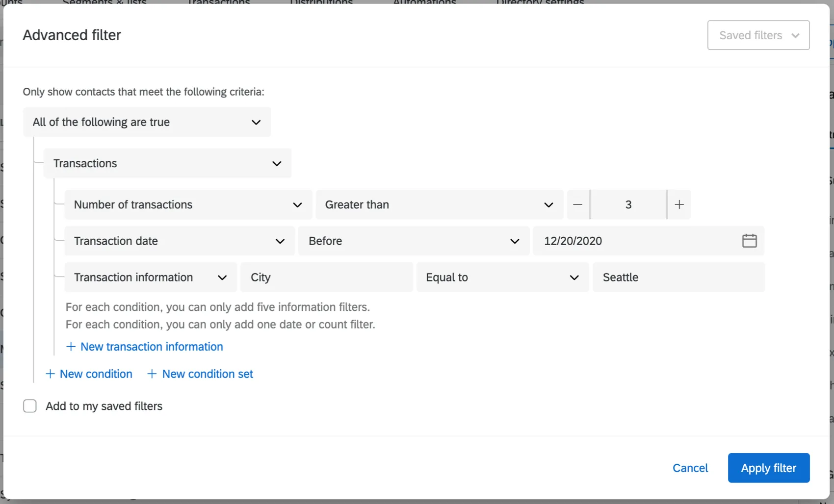This screenshot has height=504, width=834.
Task: Click the plus icon next to New condition set
Action: [151, 374]
